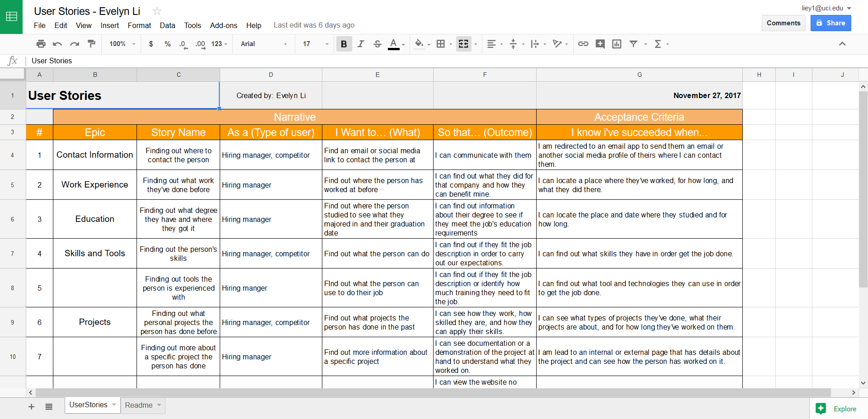Open the Tools menu

pyautogui.click(x=193, y=25)
